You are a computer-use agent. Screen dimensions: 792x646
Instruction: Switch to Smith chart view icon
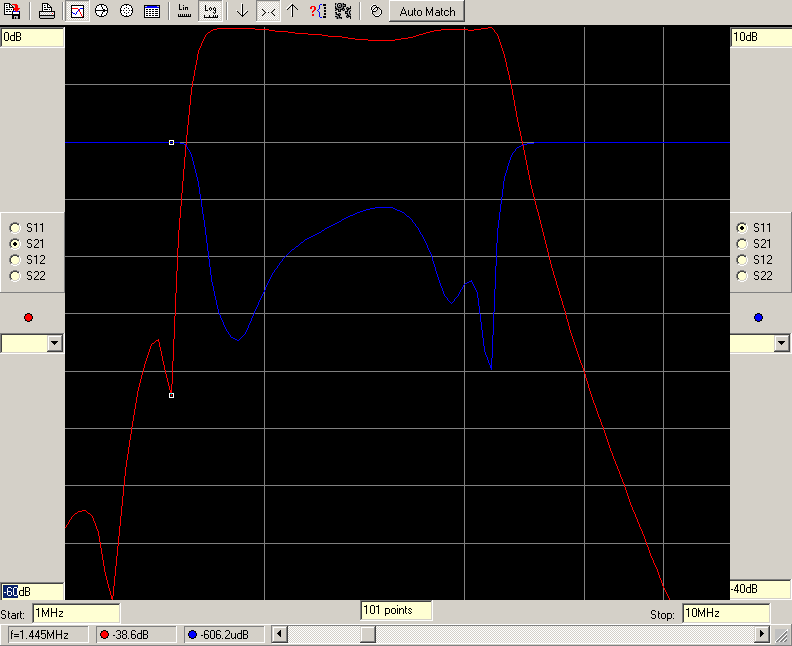point(102,11)
